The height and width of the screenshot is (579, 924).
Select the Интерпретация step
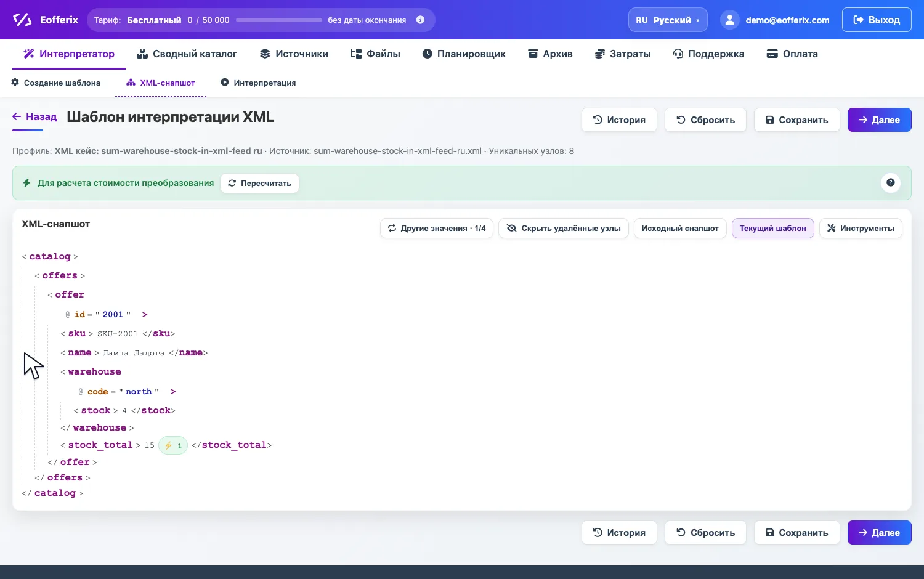tap(259, 83)
